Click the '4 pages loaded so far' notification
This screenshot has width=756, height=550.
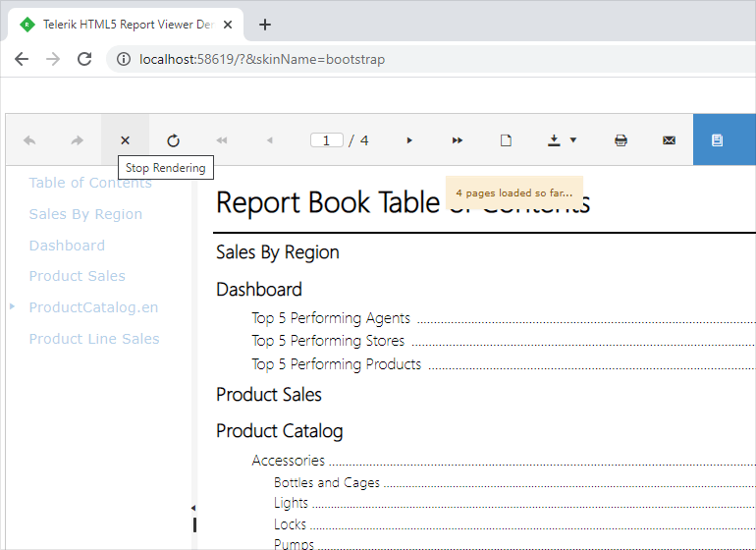[x=514, y=192]
